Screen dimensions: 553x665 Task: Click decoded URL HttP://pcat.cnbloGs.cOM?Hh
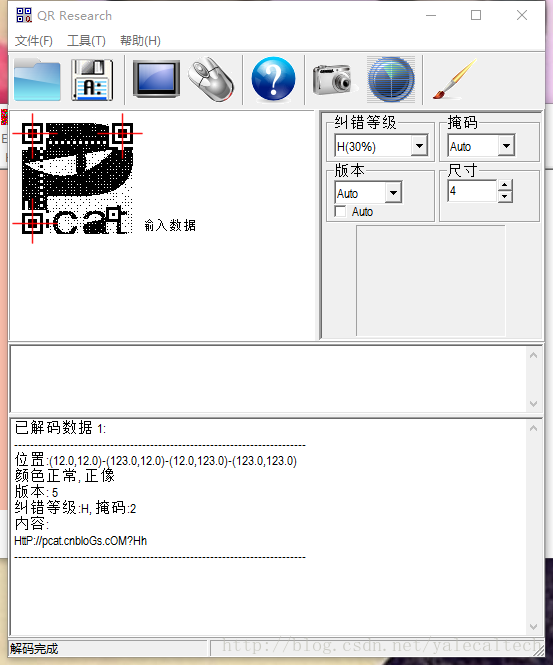tap(81, 541)
